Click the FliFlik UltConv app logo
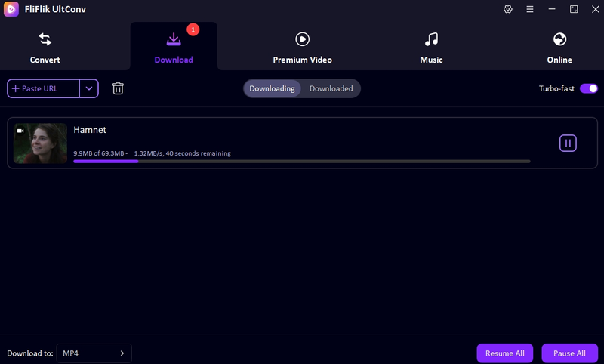Screen dimensions: 604x364 pyautogui.click(x=11, y=9)
